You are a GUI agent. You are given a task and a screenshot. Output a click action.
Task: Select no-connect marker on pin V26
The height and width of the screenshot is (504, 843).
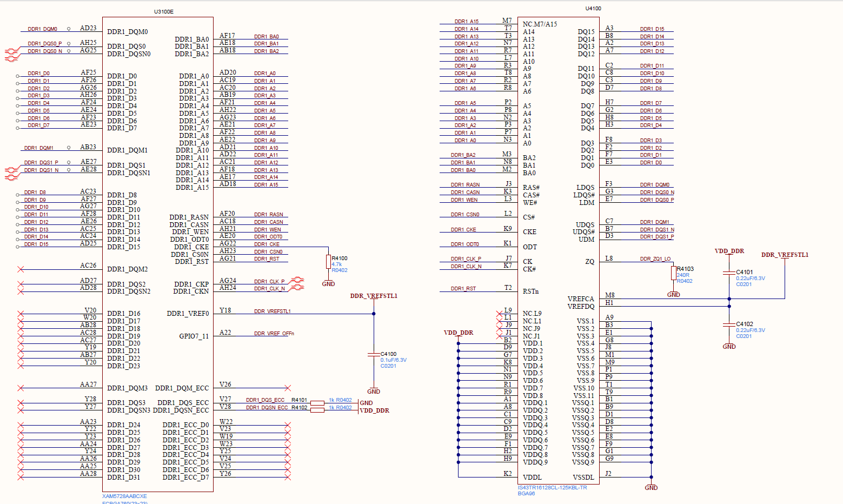pyautogui.click(x=288, y=388)
